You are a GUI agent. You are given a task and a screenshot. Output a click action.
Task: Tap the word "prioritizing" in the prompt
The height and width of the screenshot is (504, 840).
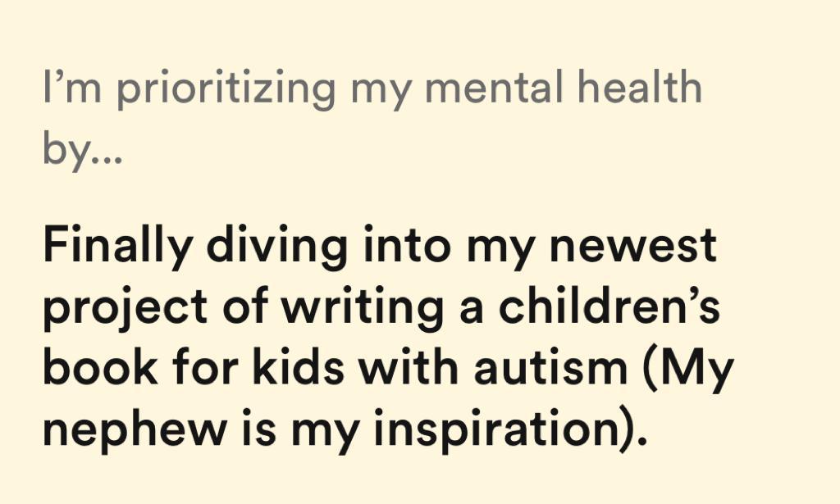(x=225, y=90)
